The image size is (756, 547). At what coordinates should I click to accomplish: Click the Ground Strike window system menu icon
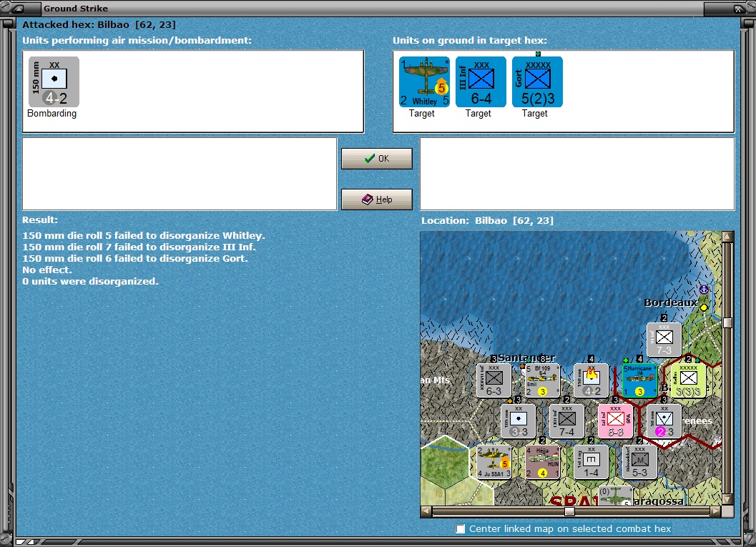(x=17, y=8)
